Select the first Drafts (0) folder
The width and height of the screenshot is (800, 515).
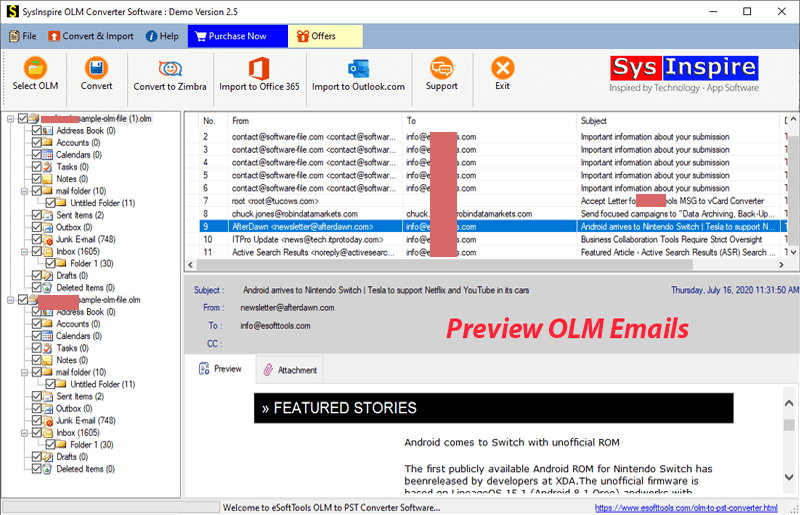72,276
